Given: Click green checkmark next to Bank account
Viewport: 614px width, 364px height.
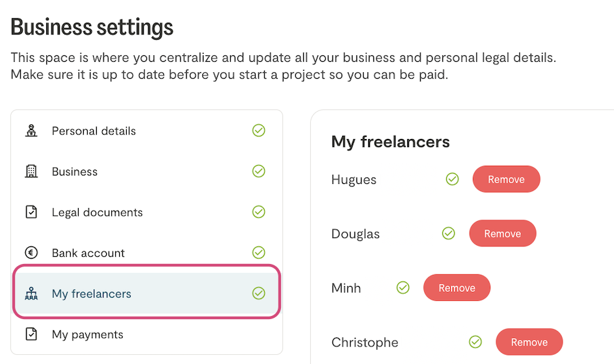Looking at the screenshot, I should 259,252.
